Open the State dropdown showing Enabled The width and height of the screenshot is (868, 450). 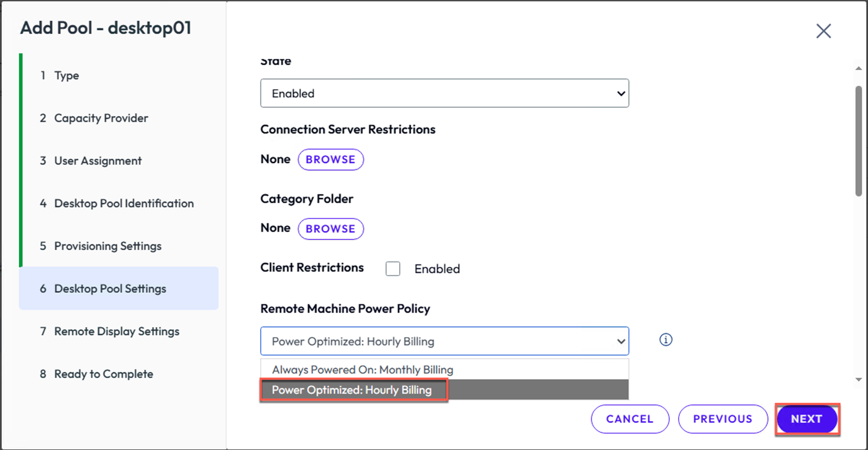(x=444, y=93)
